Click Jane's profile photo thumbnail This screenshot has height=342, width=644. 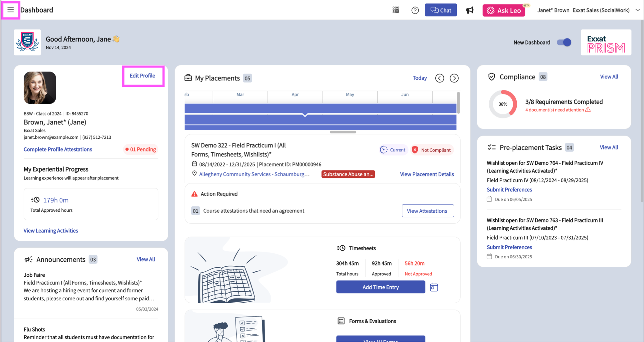[x=40, y=88]
